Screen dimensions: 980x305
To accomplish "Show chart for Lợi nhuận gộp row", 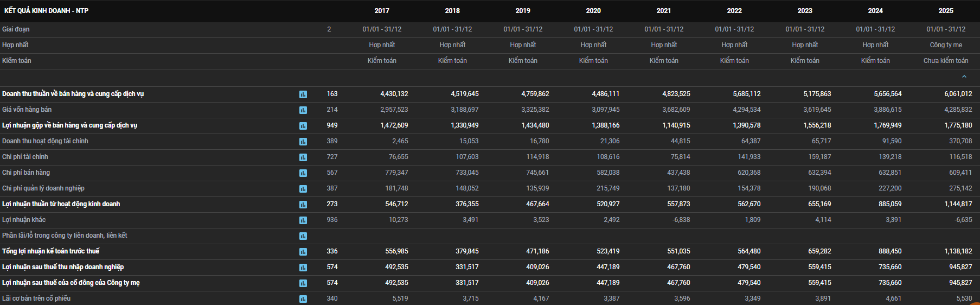I will (x=303, y=126).
